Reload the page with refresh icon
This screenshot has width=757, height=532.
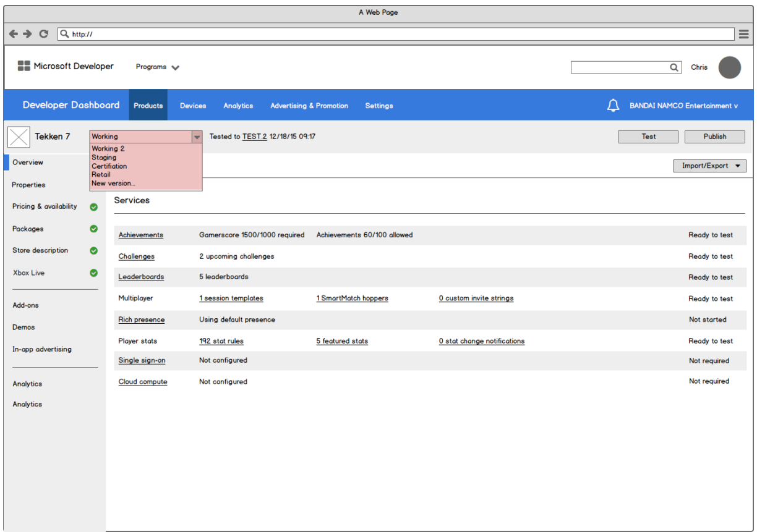(43, 34)
